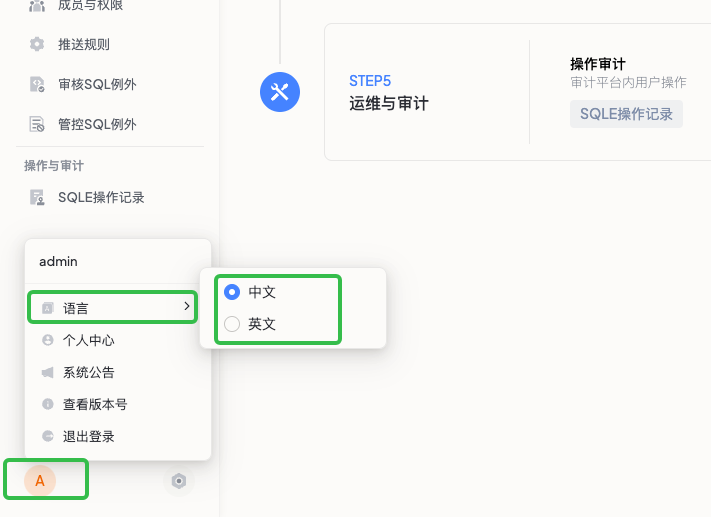Viewport: 711px width, 517px height.
Task: Click the SQLE操作记录 tag button
Action: pos(626,114)
